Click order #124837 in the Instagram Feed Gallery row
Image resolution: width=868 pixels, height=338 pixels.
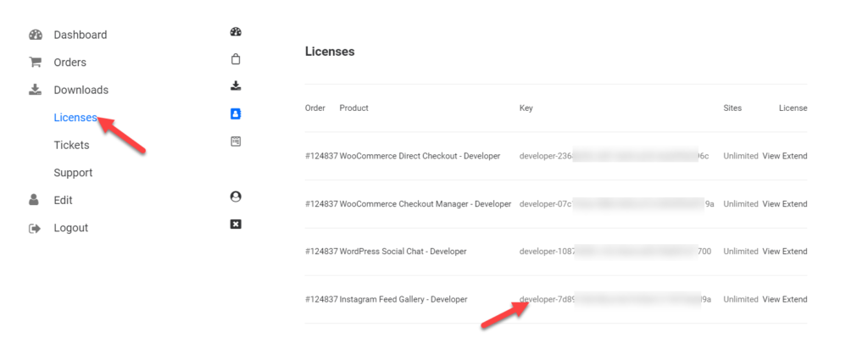pos(321,299)
